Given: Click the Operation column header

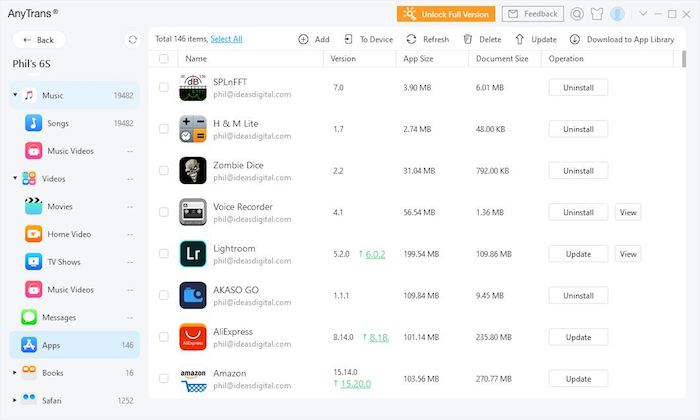Looking at the screenshot, I should tap(607, 58).
